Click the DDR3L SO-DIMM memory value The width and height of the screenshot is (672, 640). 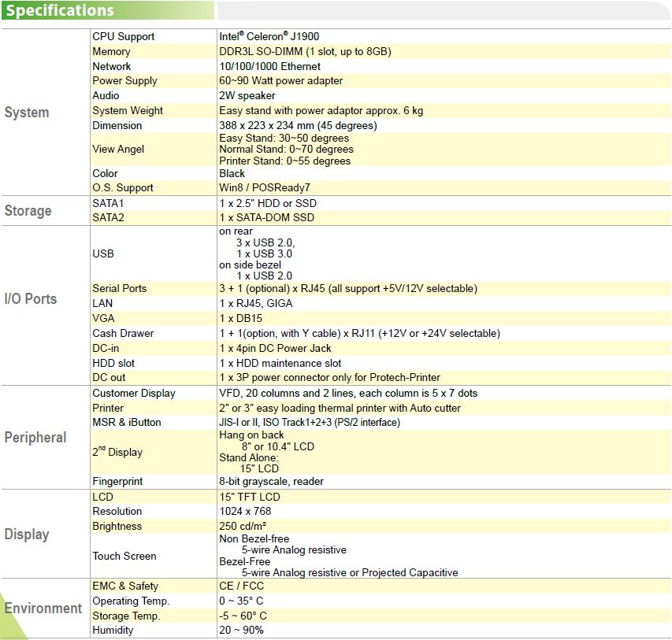pyautogui.click(x=305, y=51)
